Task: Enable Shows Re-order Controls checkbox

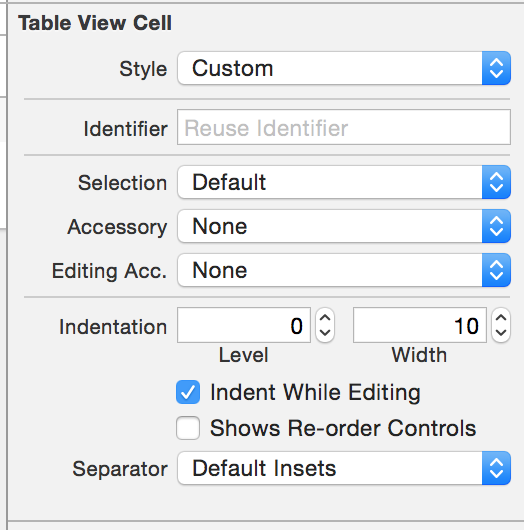Action: [188, 428]
